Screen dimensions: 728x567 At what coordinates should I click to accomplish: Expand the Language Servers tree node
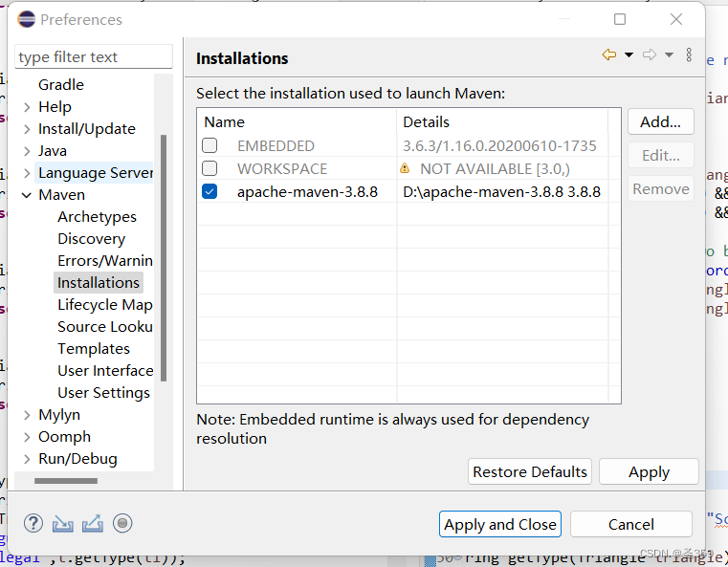click(27, 173)
